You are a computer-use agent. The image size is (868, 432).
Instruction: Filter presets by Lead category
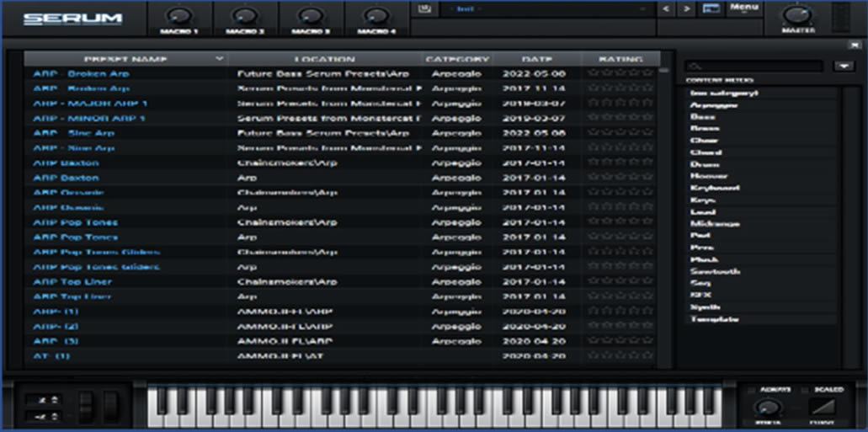tap(760, 211)
